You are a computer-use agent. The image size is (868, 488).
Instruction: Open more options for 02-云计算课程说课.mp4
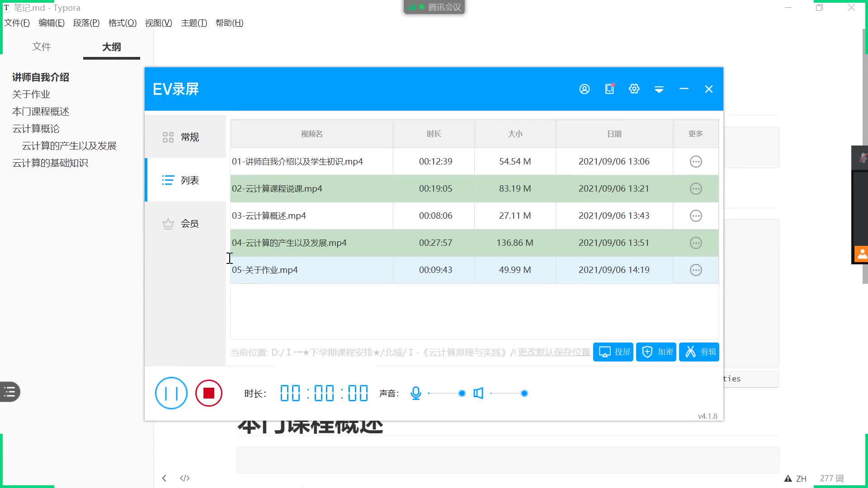696,188
